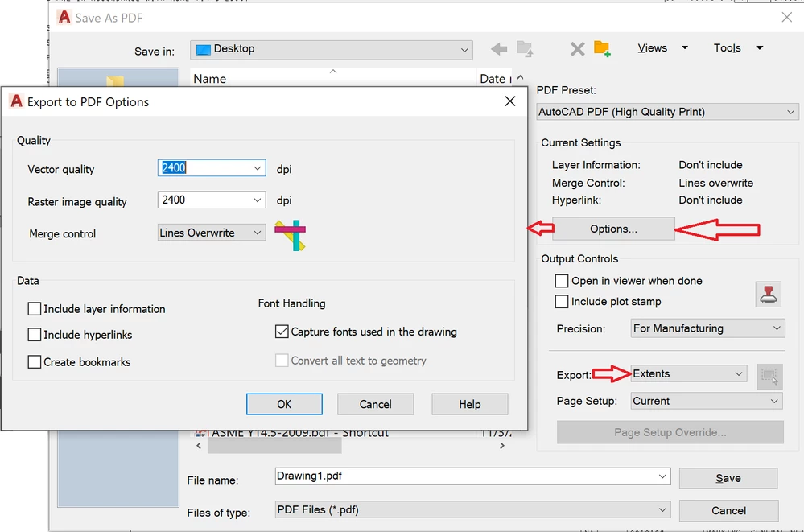
Task: Click the window area selection icon beside Export
Action: (x=769, y=374)
